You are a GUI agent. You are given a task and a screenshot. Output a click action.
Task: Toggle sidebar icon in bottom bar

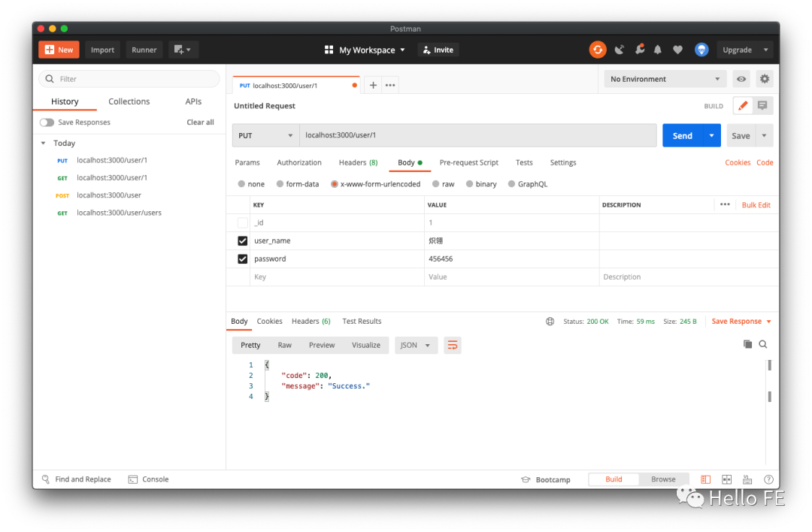click(x=705, y=479)
